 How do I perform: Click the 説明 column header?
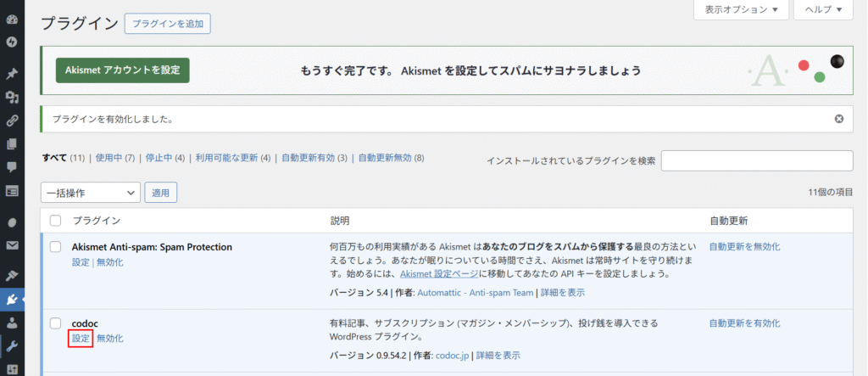pyautogui.click(x=339, y=221)
